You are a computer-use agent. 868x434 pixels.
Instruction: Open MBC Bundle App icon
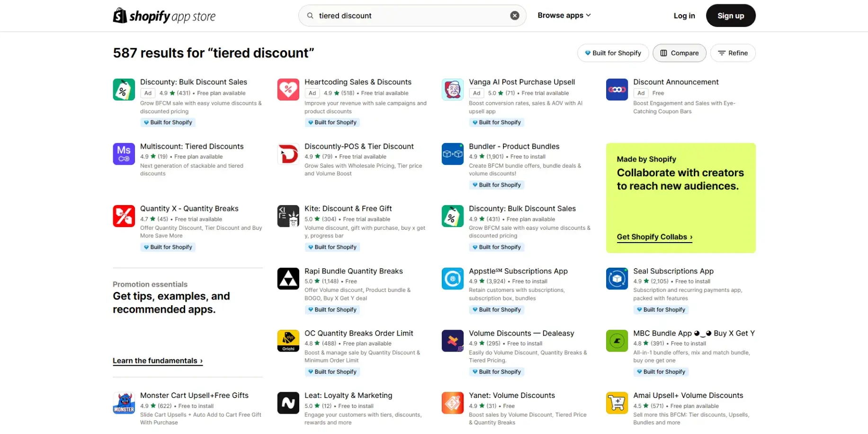[617, 341]
